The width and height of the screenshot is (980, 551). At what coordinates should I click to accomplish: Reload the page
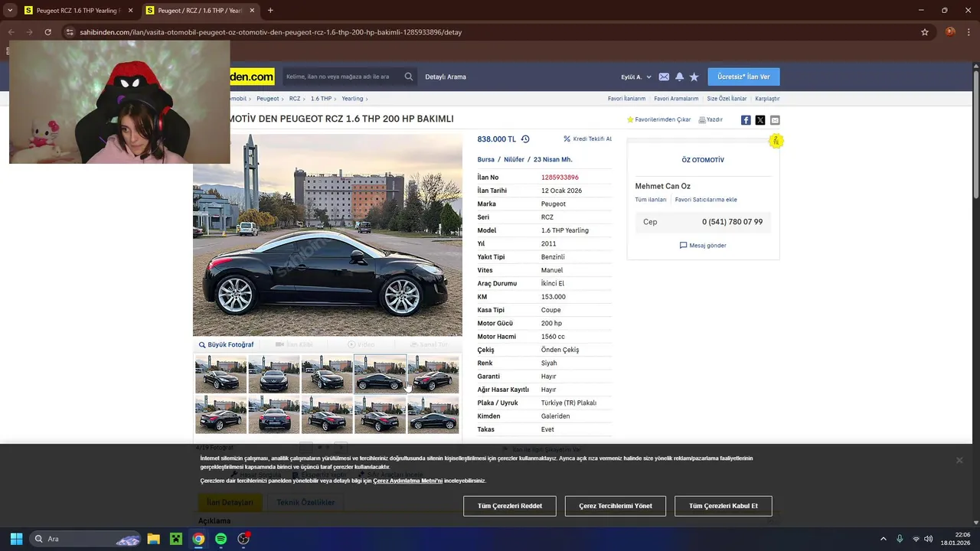47,32
